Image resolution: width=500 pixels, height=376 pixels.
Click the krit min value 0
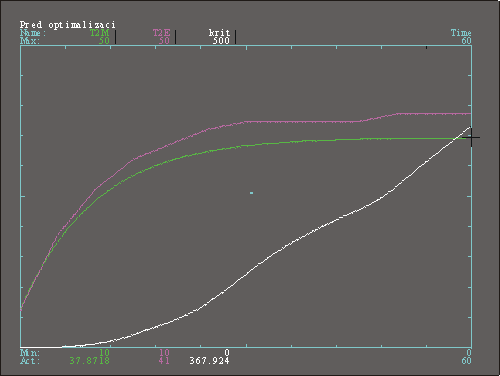(227, 352)
